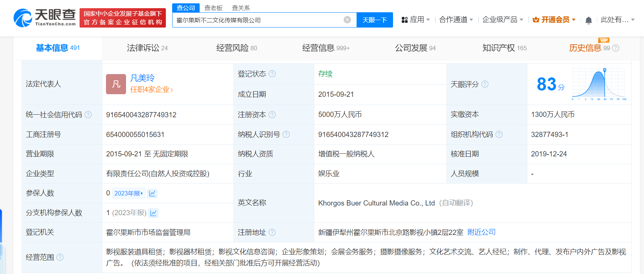Clear the search box text

(x=347, y=20)
